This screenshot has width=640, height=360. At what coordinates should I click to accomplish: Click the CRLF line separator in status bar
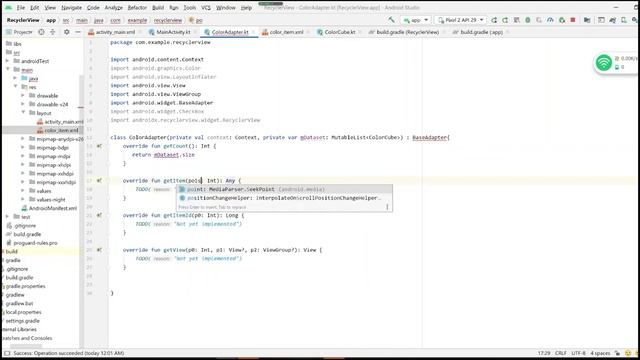pos(560,353)
